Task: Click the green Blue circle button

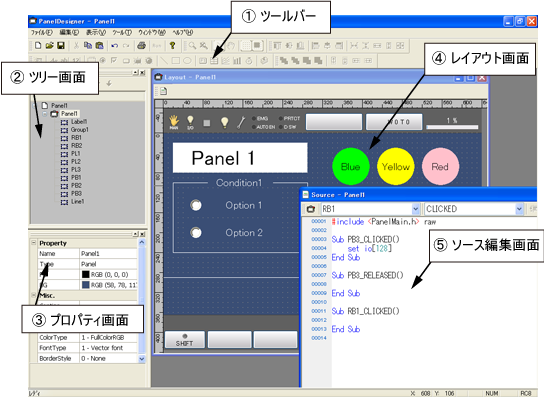Action: 350,167
